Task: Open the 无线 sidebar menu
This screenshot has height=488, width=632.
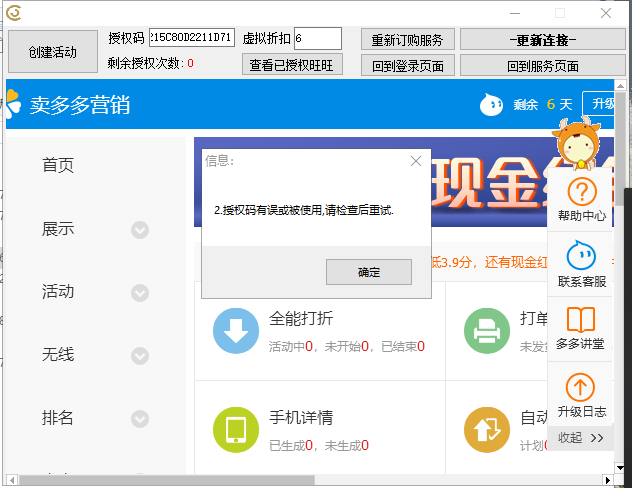Action: click(58, 355)
